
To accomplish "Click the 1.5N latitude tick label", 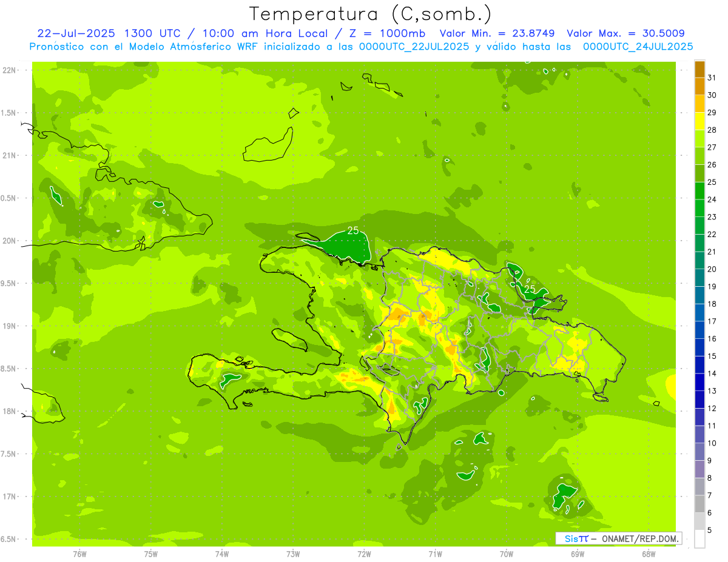I will [8, 113].
